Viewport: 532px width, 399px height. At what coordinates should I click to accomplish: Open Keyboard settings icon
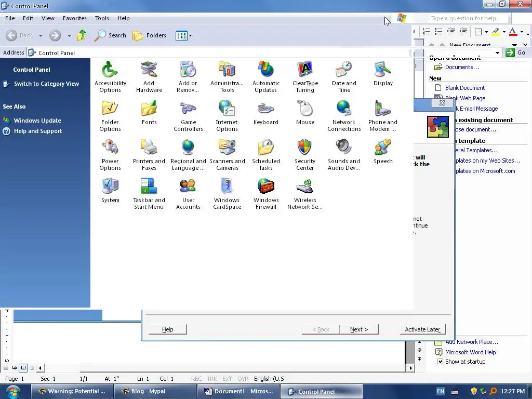pyautogui.click(x=265, y=113)
